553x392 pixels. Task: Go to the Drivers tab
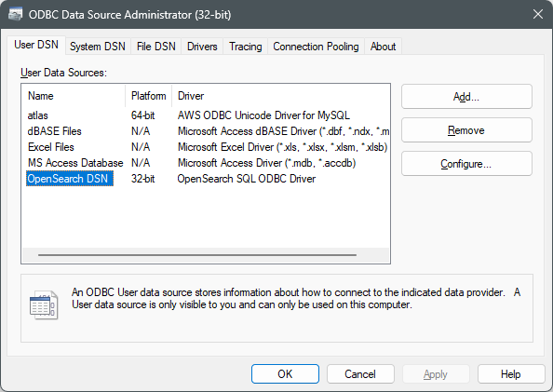click(x=202, y=47)
